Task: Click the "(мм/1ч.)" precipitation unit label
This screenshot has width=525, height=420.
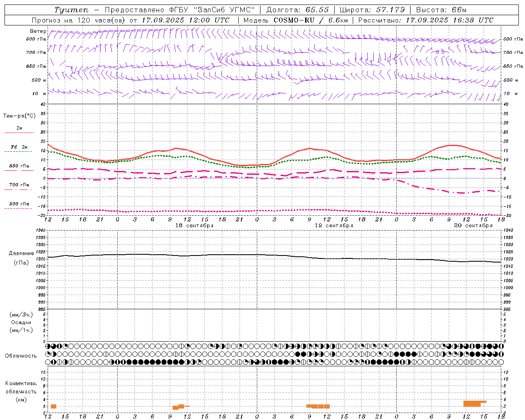Action: coord(21,330)
